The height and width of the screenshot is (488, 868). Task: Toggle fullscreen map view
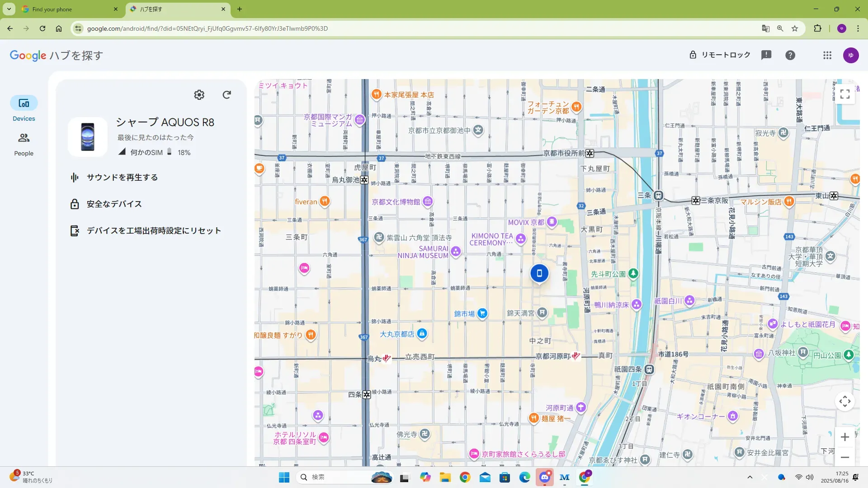point(844,94)
